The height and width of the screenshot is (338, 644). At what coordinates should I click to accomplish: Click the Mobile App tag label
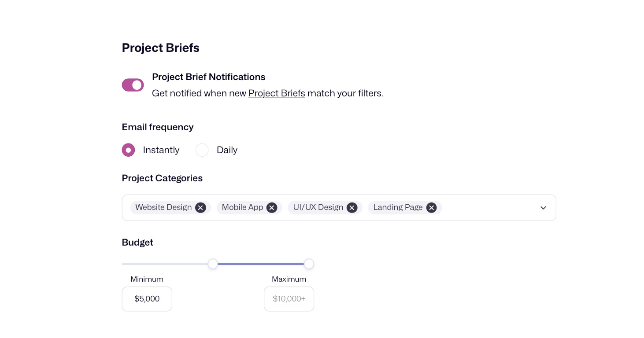point(242,207)
